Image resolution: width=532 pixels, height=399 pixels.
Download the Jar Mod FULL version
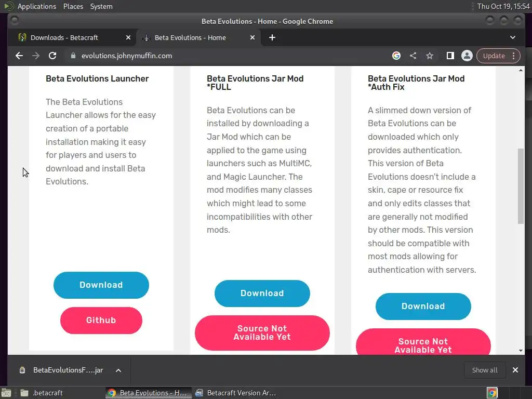click(262, 294)
